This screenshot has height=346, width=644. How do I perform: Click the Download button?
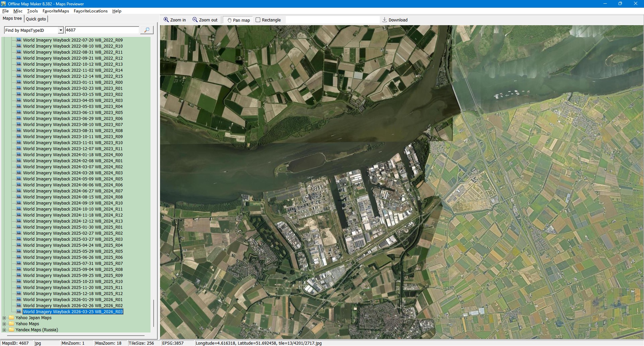pos(395,20)
